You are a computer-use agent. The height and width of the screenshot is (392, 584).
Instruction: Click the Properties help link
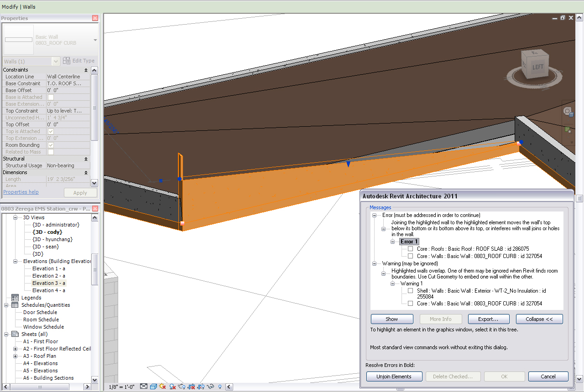click(x=21, y=192)
